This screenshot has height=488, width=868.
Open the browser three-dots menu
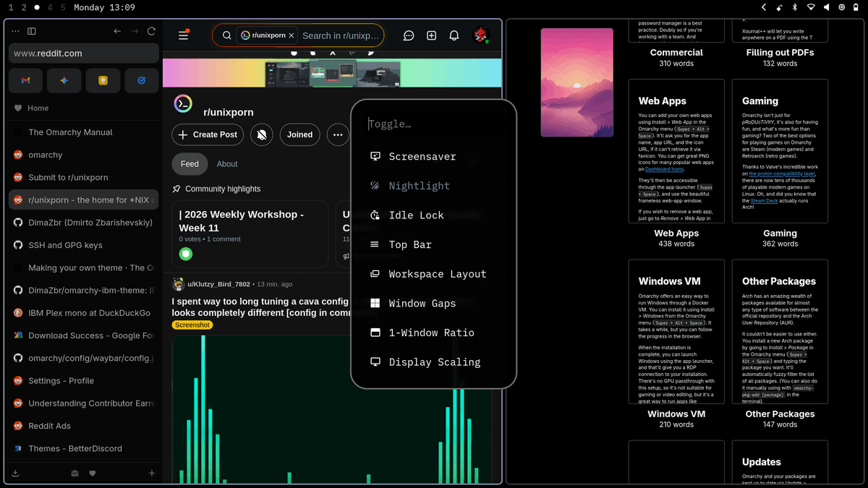[15, 31]
